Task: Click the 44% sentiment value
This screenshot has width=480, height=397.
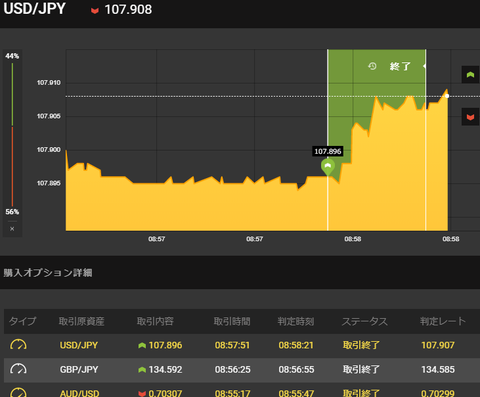Action: [x=12, y=56]
